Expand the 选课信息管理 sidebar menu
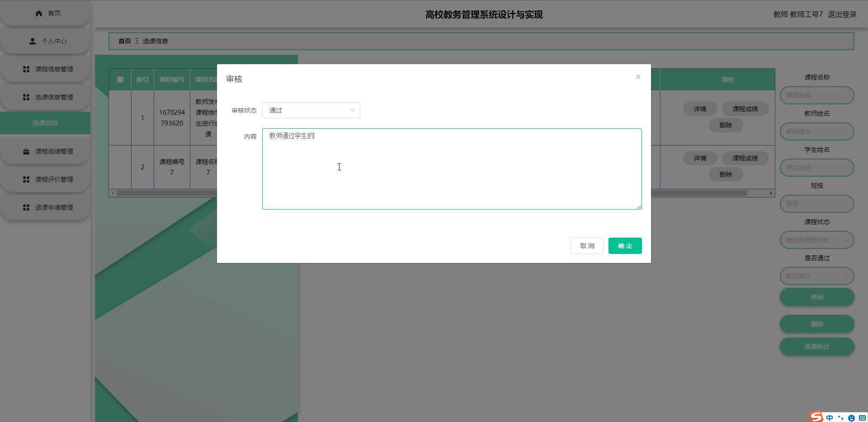The height and width of the screenshot is (422, 868). [45, 97]
